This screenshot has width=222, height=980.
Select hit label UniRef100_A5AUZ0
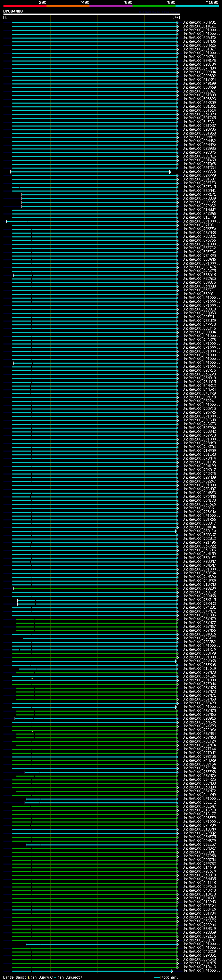[x=199, y=38]
